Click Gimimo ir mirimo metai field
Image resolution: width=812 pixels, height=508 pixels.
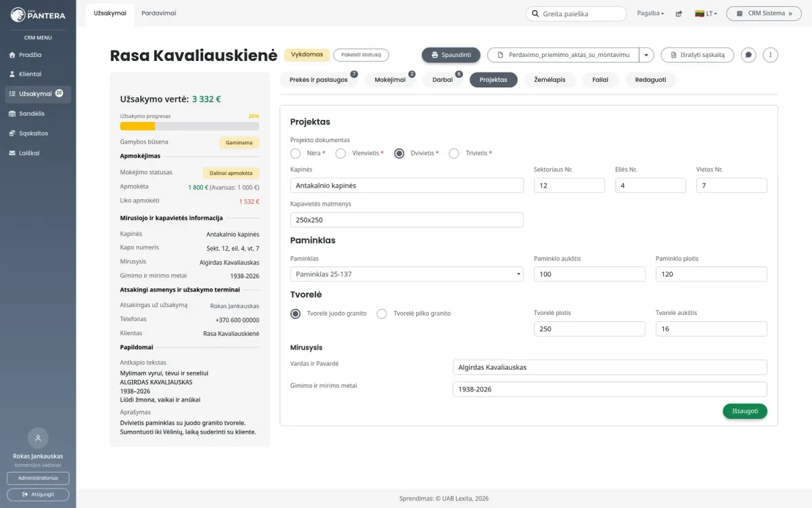pos(610,389)
